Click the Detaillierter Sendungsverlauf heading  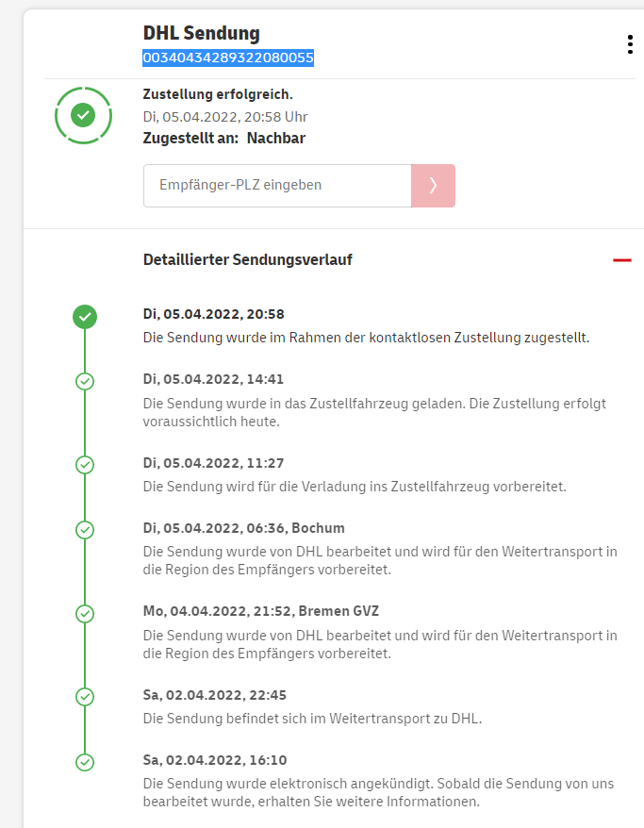(248, 259)
